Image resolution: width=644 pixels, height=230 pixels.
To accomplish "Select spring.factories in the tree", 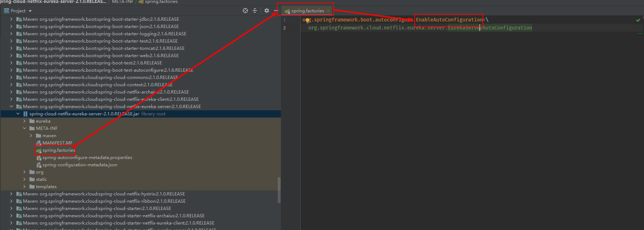I will (x=59, y=150).
